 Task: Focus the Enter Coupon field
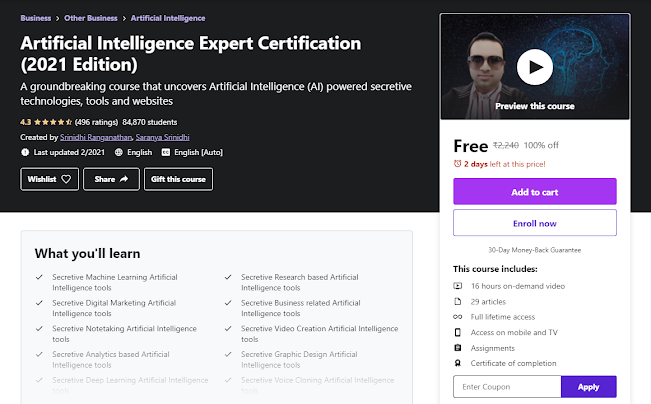tap(507, 387)
